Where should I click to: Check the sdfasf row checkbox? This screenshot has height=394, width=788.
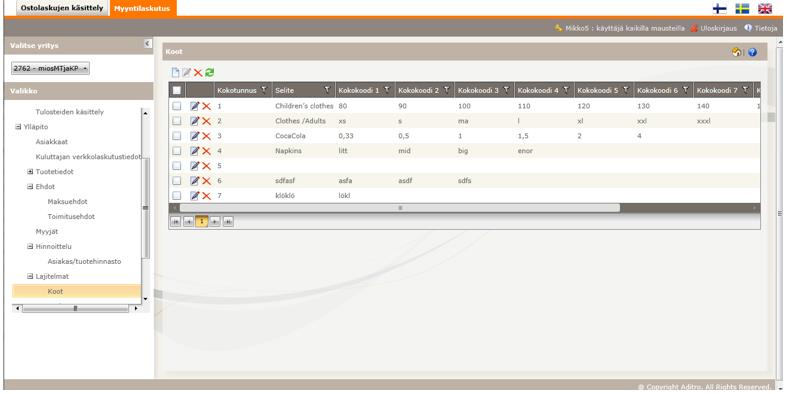tap(176, 180)
